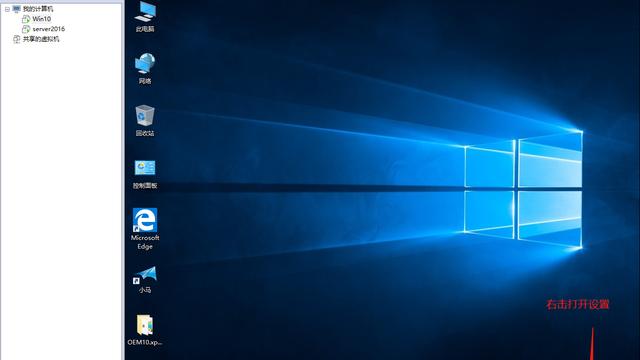Select the OEM10.xp archive file icon
This screenshot has width=640, height=360.
(x=145, y=330)
